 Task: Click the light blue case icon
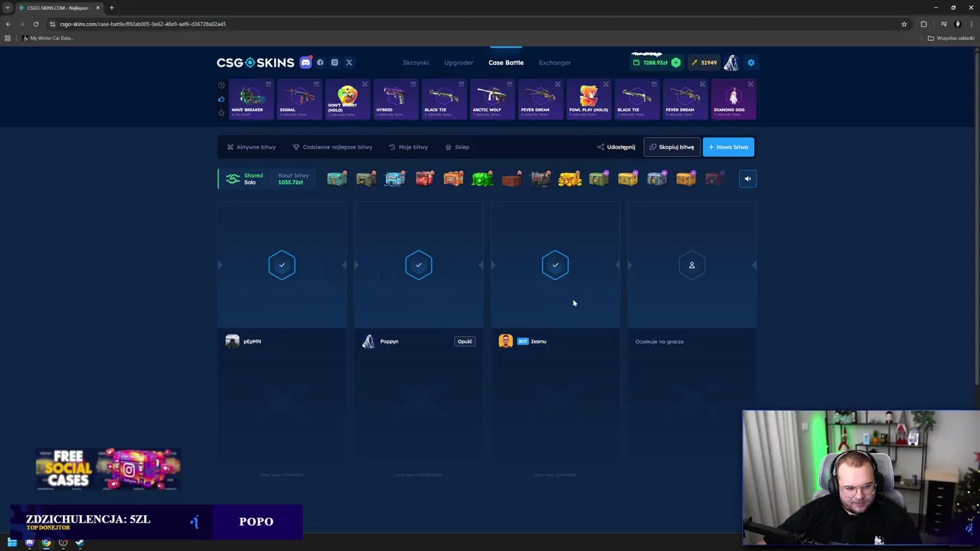[x=395, y=179]
